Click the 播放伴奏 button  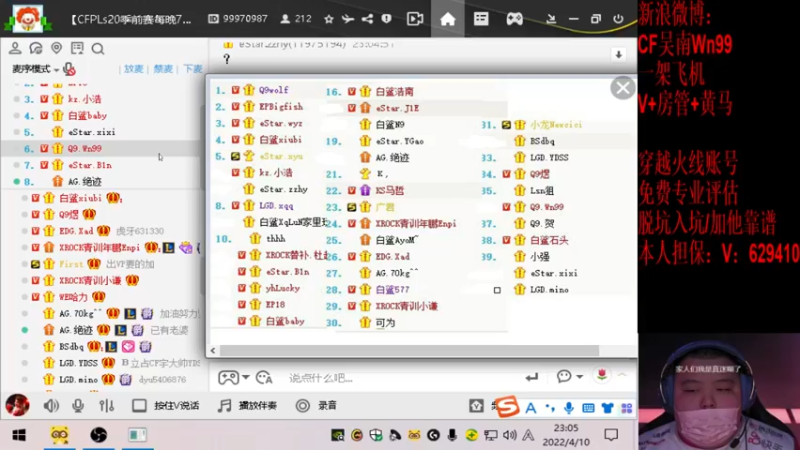[x=247, y=406]
